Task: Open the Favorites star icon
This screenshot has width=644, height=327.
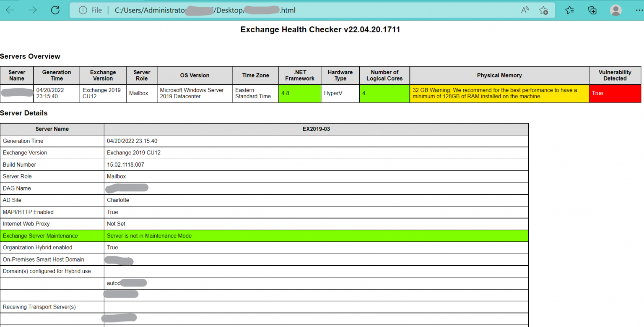Action: 569,10
